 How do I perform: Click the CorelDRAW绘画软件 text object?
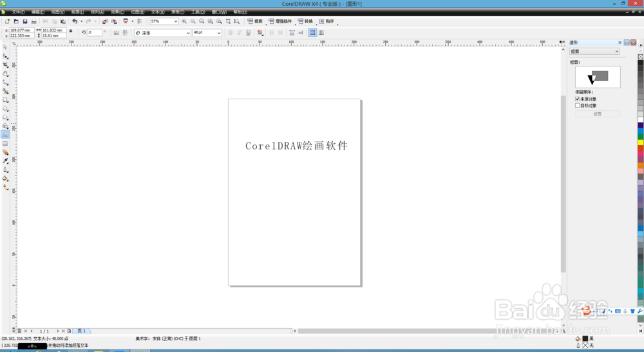(x=296, y=146)
